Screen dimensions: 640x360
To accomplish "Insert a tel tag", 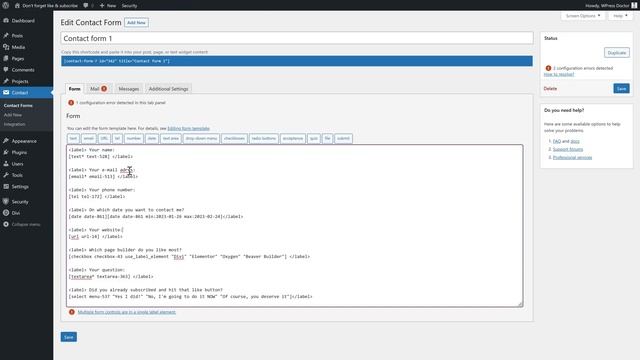I will point(117,139).
